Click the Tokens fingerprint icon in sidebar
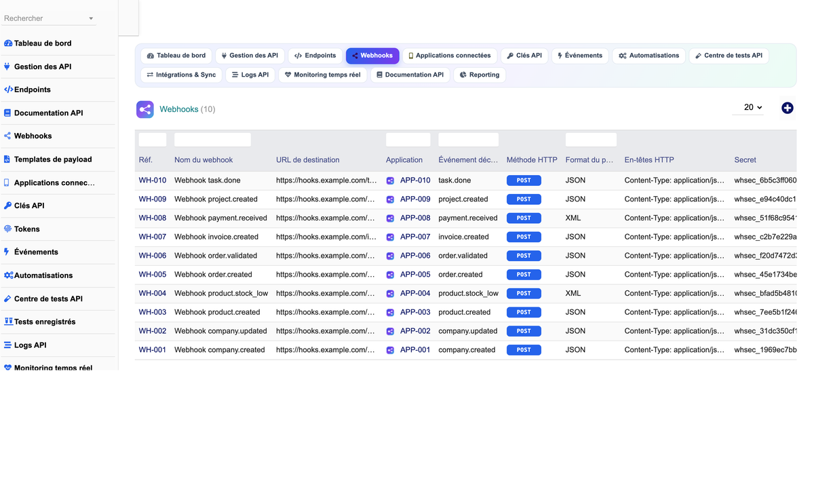Image resolution: width=814 pixels, height=504 pixels. point(7,229)
